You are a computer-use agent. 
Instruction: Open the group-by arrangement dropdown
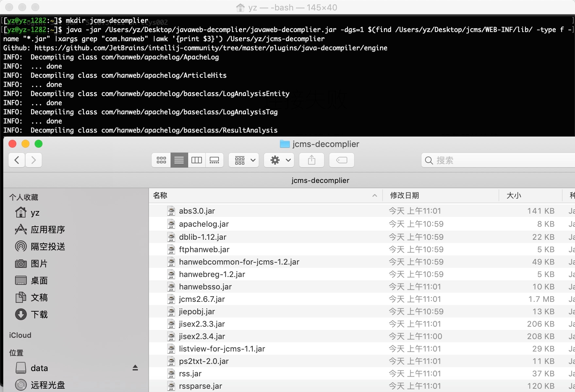coord(244,160)
